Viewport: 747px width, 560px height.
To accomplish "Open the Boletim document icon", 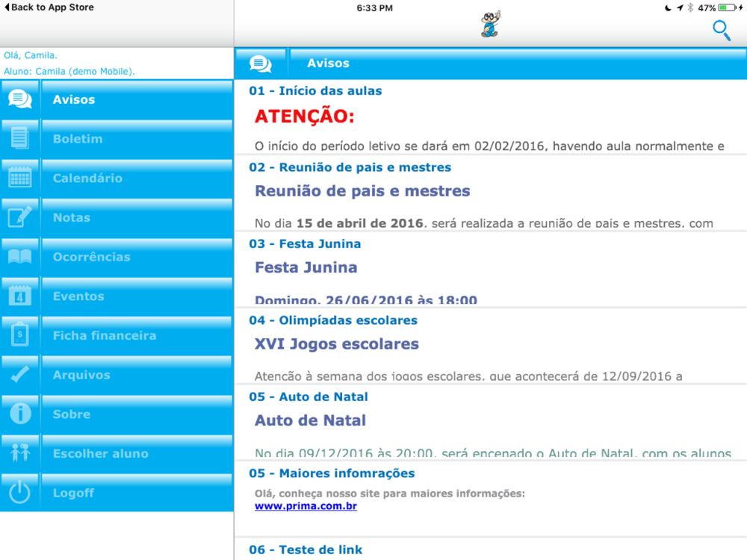I will tap(20, 139).
